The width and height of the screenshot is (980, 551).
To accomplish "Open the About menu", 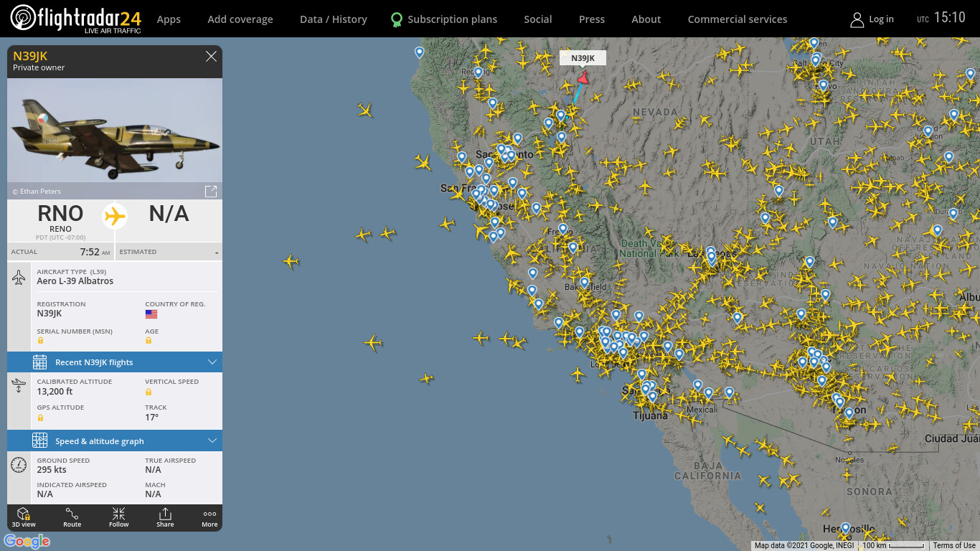I will pos(646,19).
